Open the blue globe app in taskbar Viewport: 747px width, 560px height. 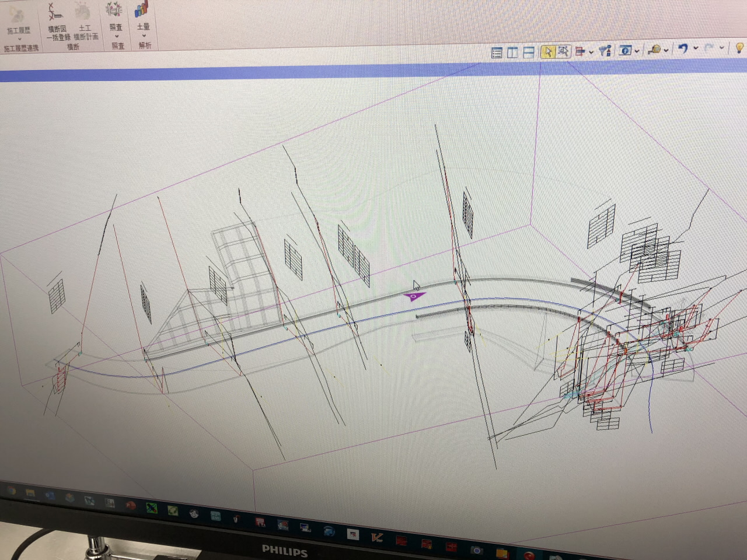(x=329, y=531)
